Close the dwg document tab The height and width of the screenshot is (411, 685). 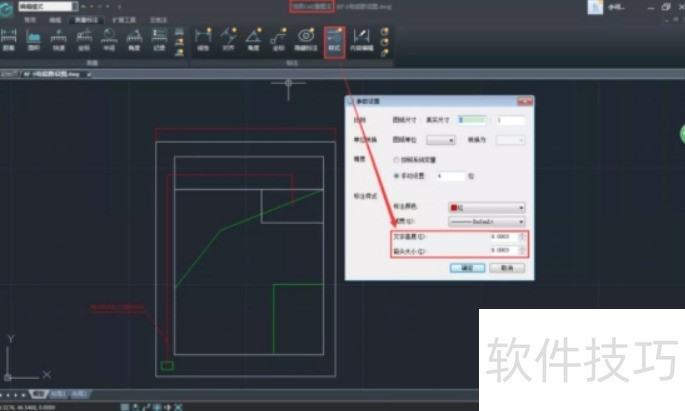[88, 74]
